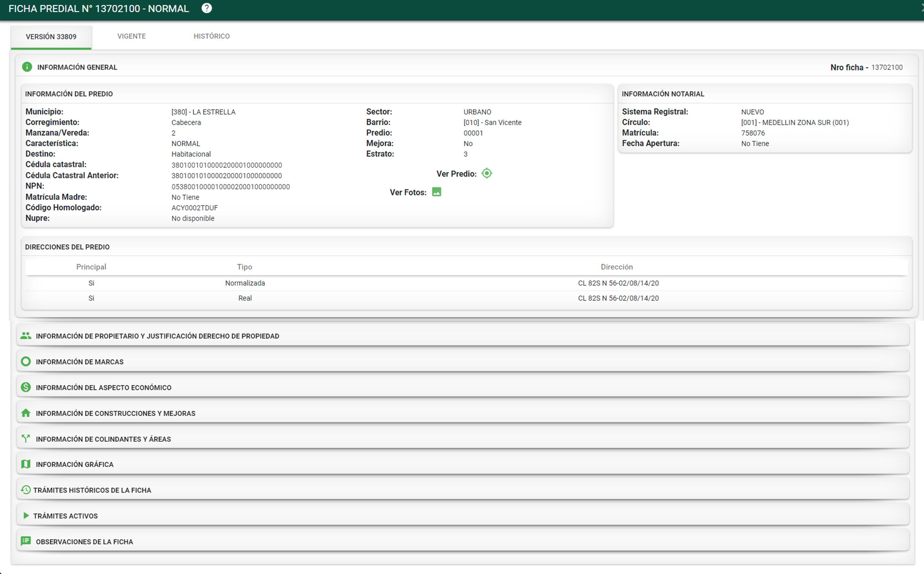The image size is (924, 574).
Task: Click the marcas circle icon
Action: [26, 361]
